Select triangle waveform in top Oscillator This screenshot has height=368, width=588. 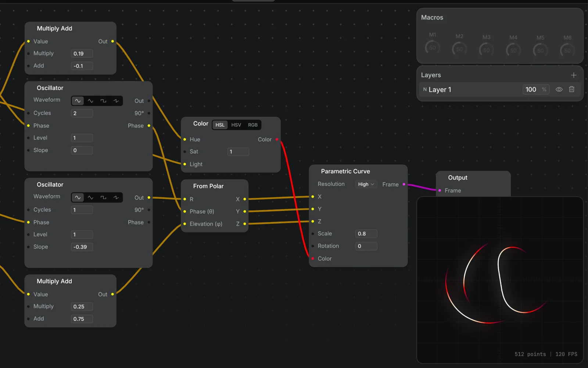tap(90, 101)
